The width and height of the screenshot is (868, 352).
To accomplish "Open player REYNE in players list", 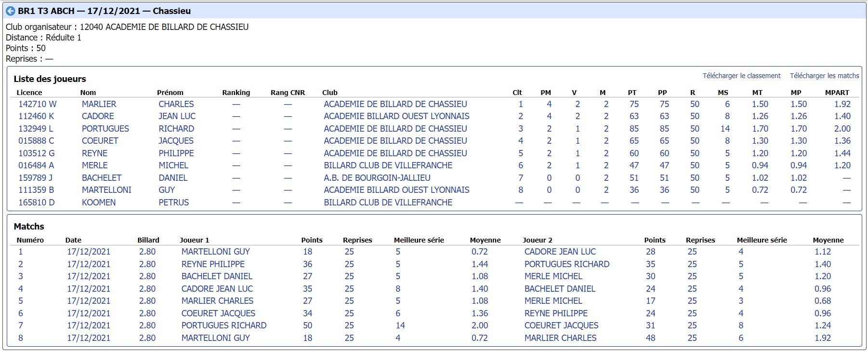I will coord(94,153).
